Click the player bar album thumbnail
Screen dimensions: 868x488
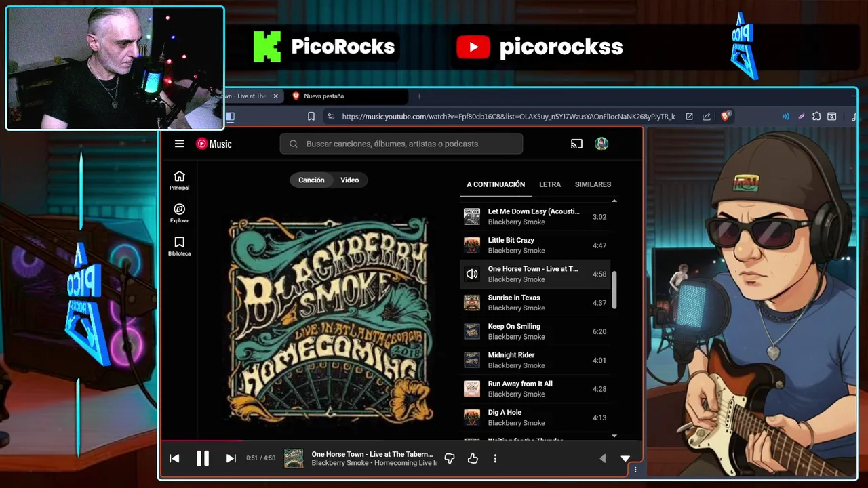click(x=294, y=458)
